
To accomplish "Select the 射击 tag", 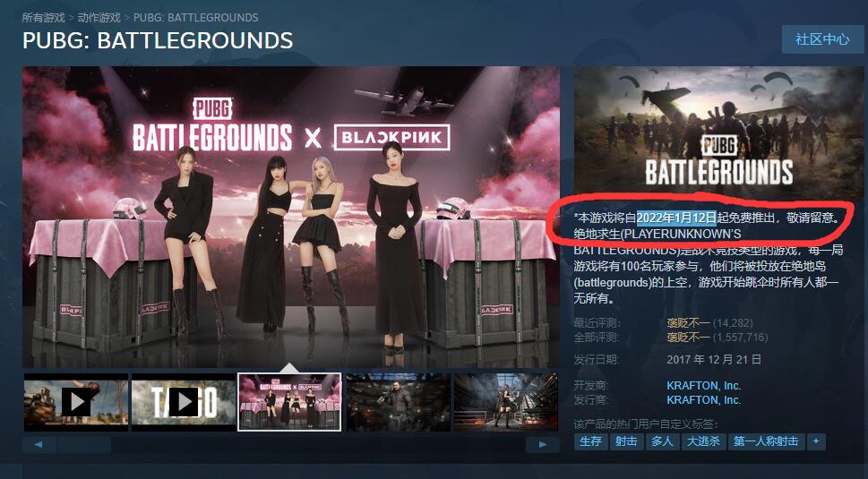I will pyautogui.click(x=626, y=441).
